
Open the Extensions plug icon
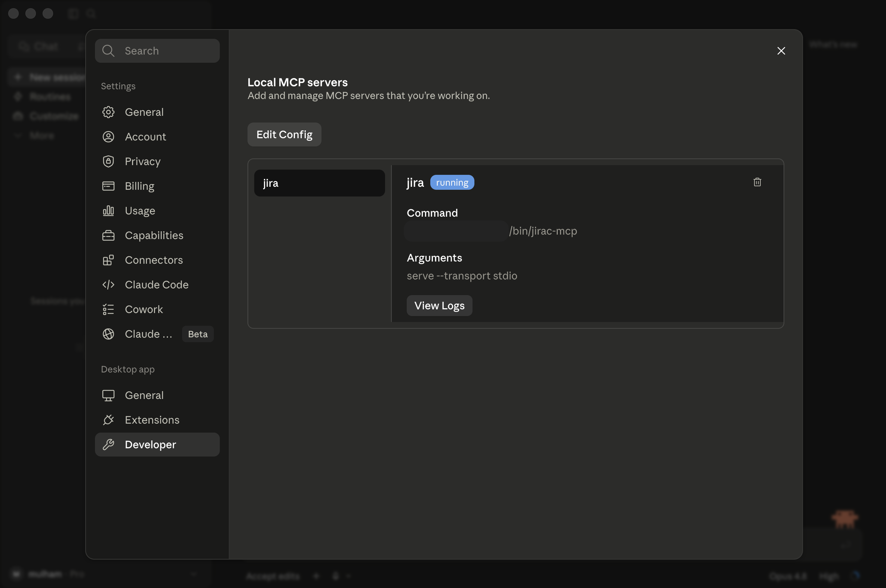point(108,420)
